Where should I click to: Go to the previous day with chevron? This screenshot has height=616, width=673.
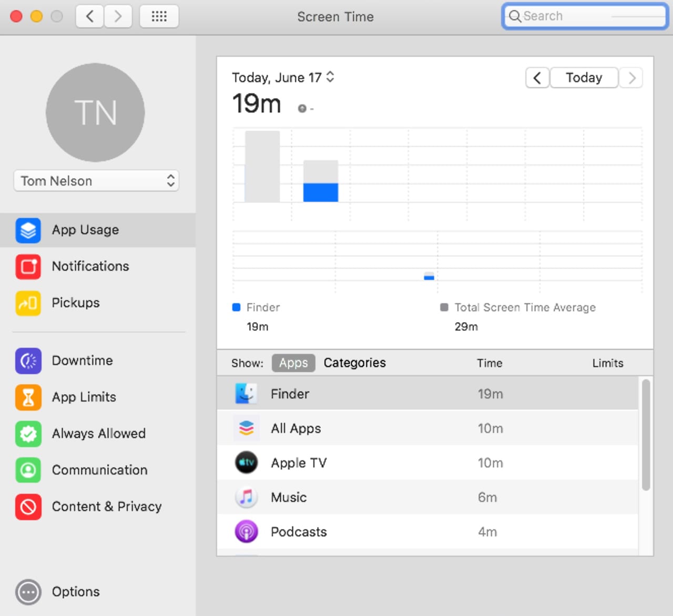(x=537, y=78)
